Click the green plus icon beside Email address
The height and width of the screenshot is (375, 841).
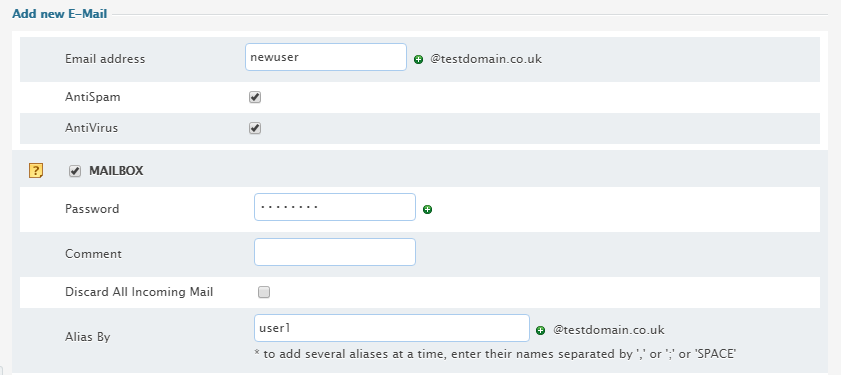point(418,60)
